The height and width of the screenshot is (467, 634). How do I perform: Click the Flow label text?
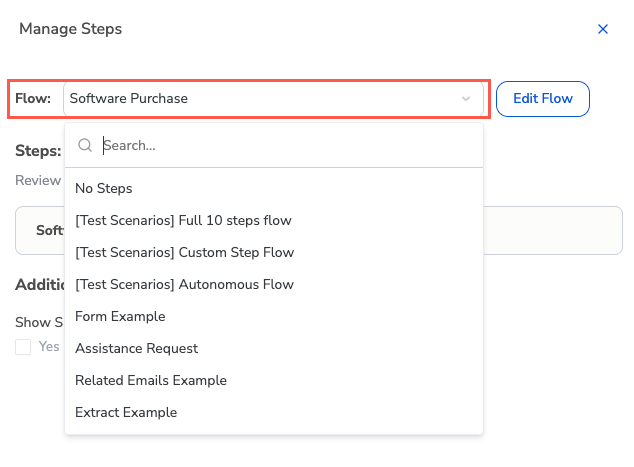pyautogui.click(x=33, y=98)
